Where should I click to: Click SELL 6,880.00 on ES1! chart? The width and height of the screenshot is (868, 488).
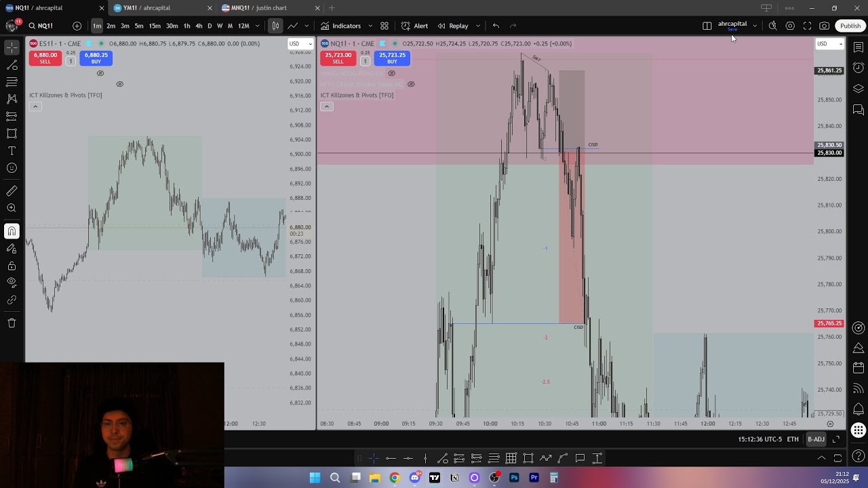tap(45, 58)
